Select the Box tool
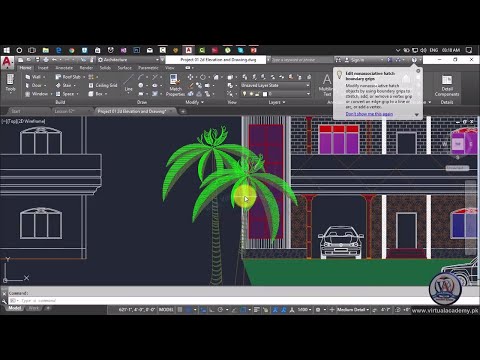This screenshot has width=480, height=360. click(96, 94)
